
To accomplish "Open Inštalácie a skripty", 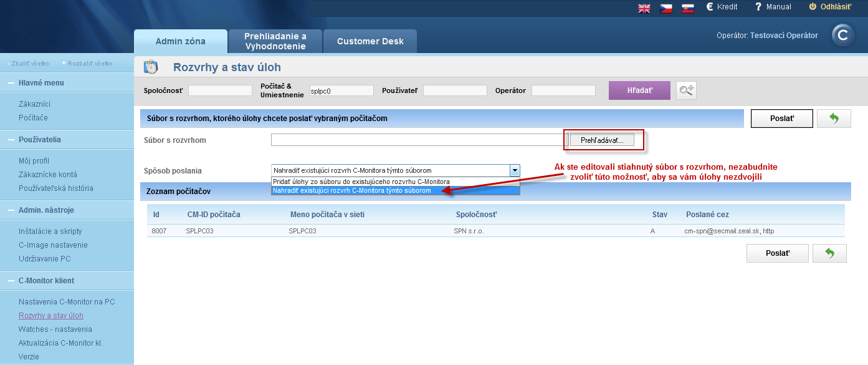I will 50,231.
